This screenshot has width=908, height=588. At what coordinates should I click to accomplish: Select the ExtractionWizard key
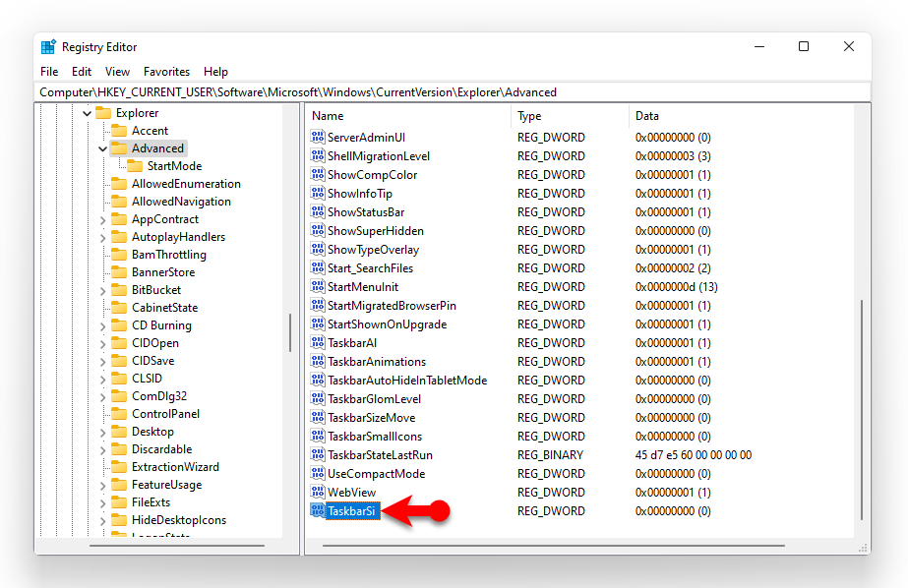(x=175, y=467)
